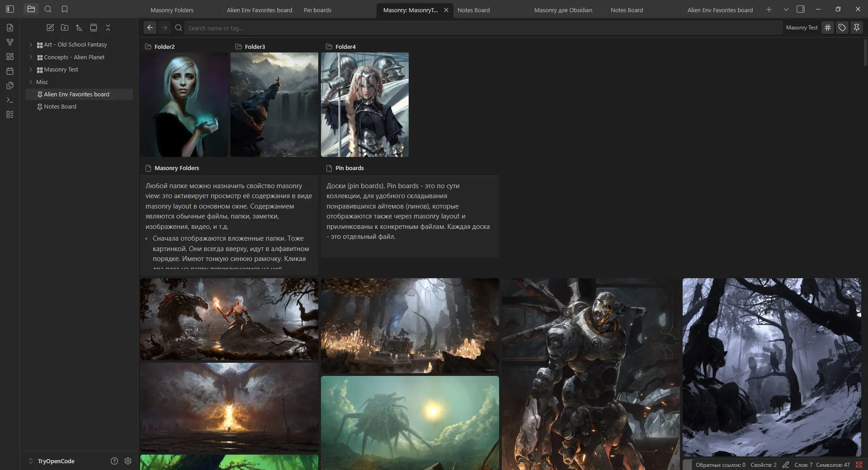Open Folder4 knight girl thumbnail

365,104
